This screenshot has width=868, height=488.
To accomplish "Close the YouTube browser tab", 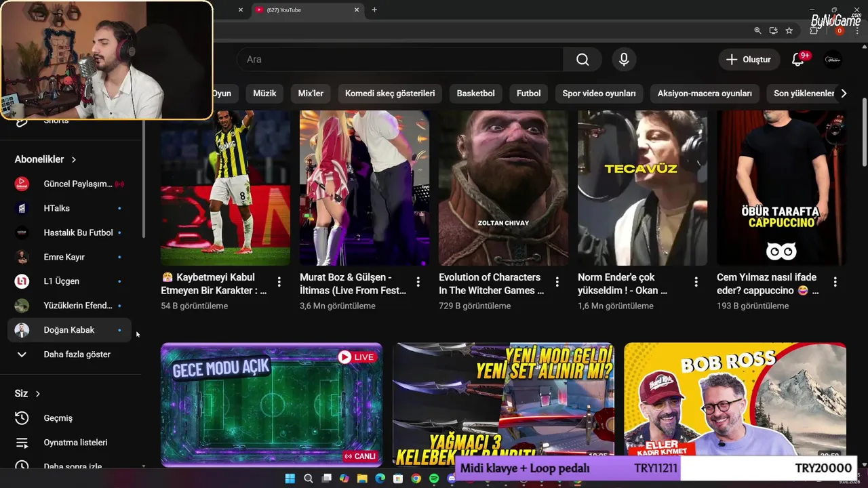I will 357,9.
